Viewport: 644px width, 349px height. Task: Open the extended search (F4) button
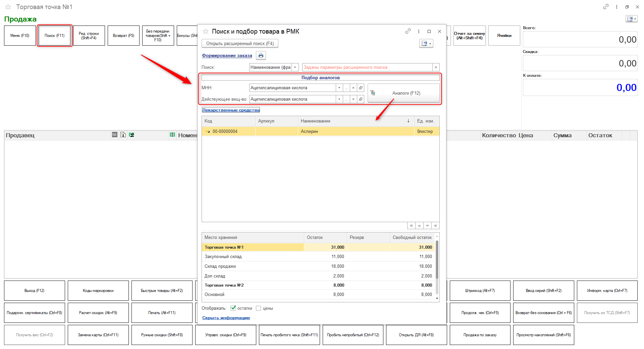(x=240, y=43)
